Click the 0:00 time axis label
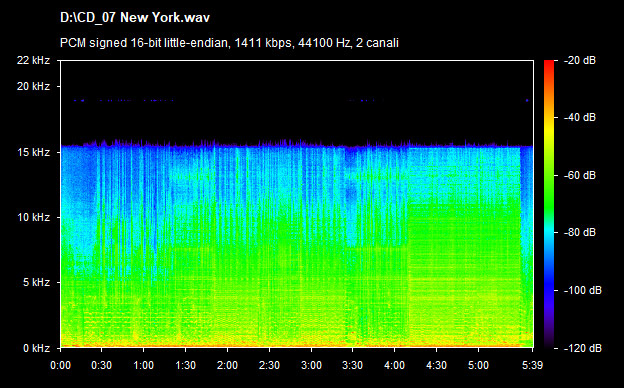 60,365
